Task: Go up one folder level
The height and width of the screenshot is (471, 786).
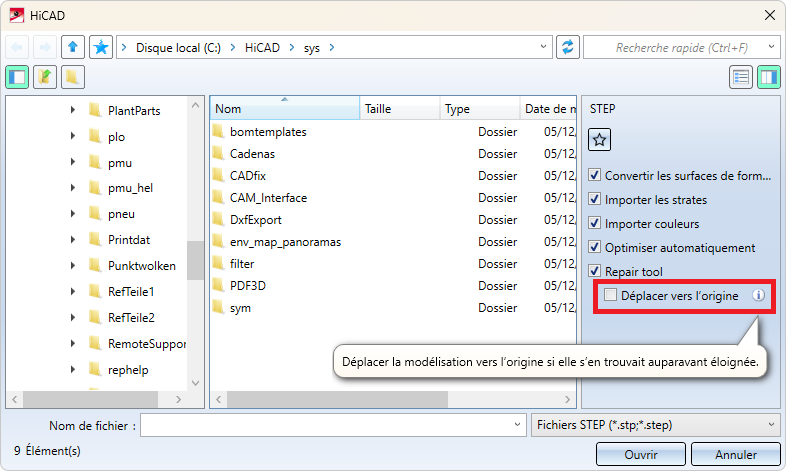Action: pos(73,48)
